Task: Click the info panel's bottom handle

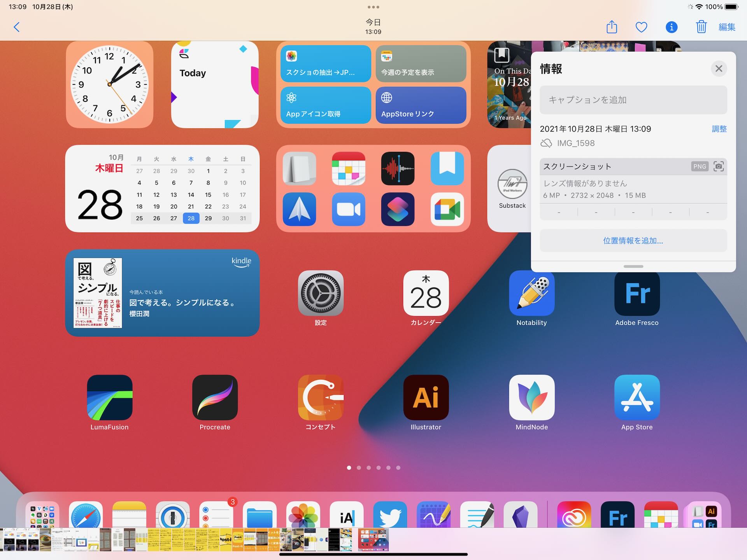Action: tap(633, 266)
